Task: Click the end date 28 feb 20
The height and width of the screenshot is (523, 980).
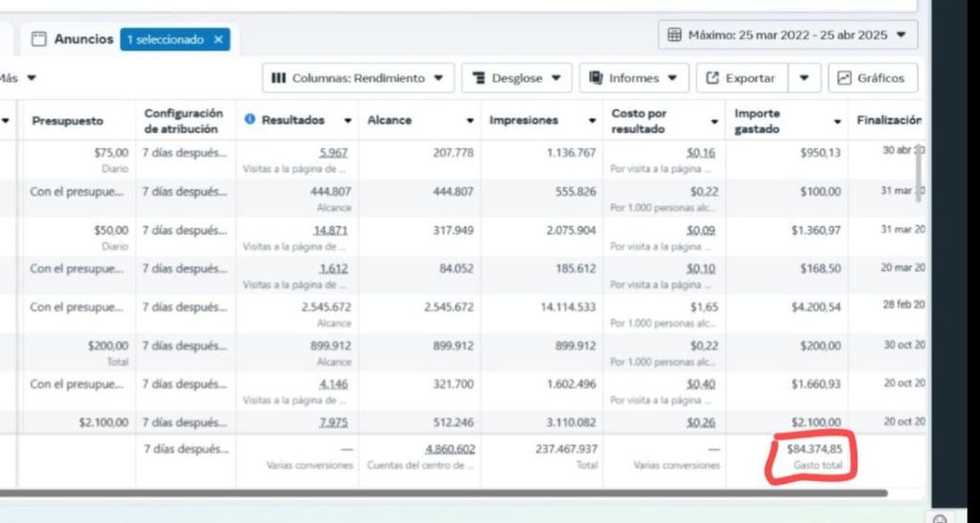Action: click(903, 305)
